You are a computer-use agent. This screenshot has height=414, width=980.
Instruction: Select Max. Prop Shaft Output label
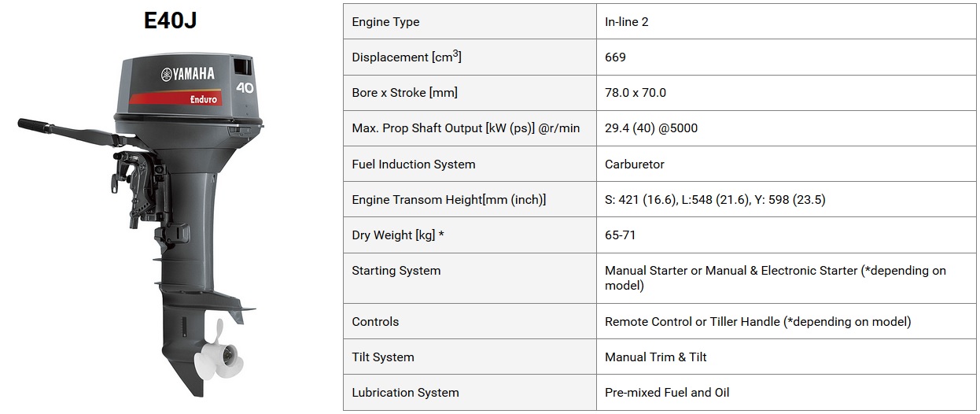pos(466,128)
